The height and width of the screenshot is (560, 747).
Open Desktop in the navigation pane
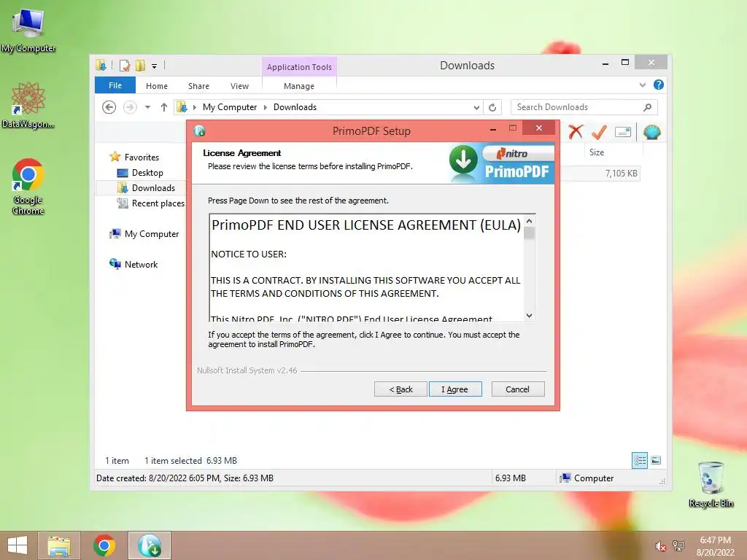tap(147, 172)
